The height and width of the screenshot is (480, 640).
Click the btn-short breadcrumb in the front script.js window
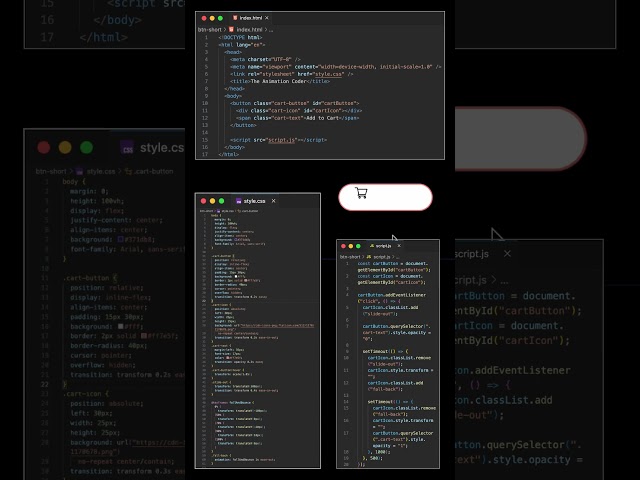[350, 257]
